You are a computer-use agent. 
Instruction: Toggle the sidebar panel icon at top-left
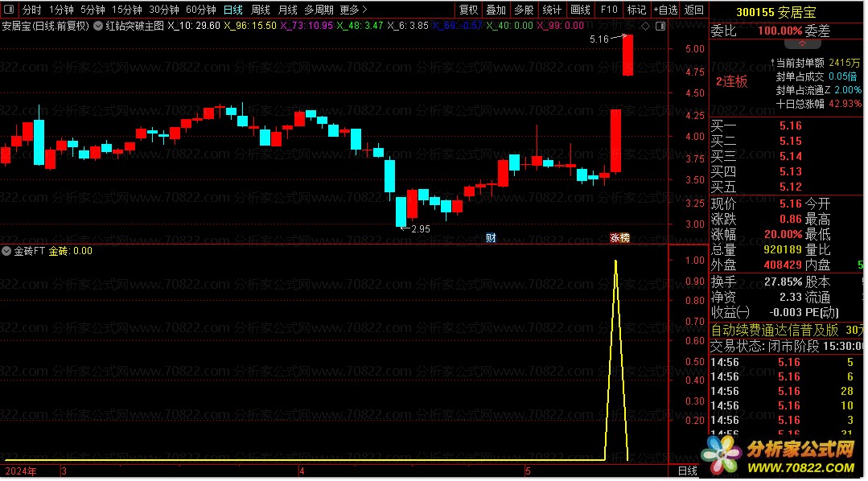tap(8, 10)
